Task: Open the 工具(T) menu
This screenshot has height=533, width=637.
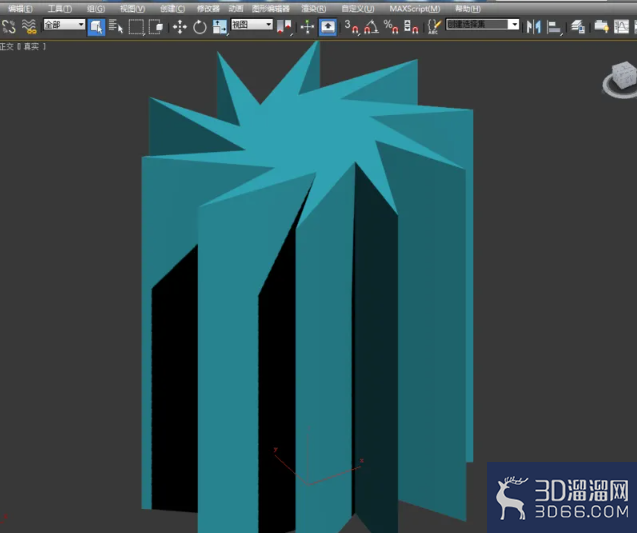Action: point(60,9)
